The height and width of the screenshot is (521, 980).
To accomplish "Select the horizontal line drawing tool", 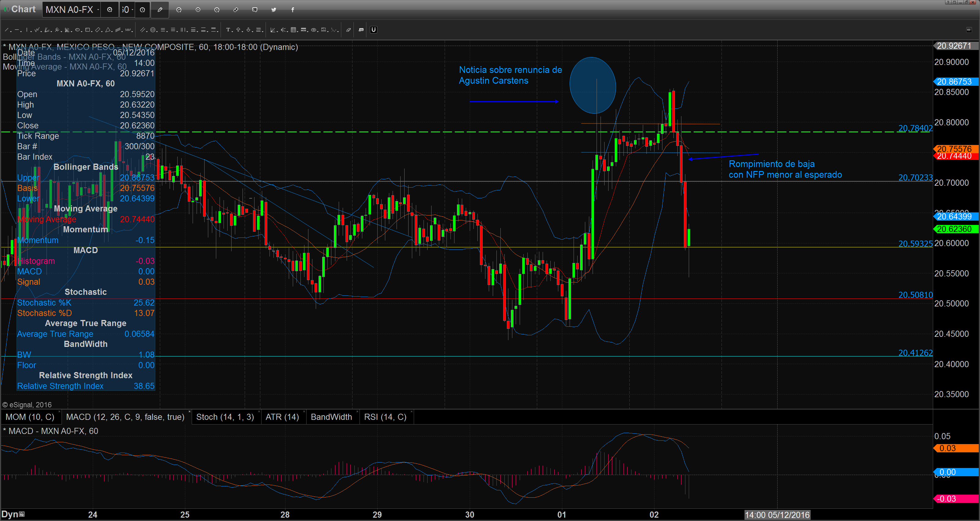I will click(17, 30).
